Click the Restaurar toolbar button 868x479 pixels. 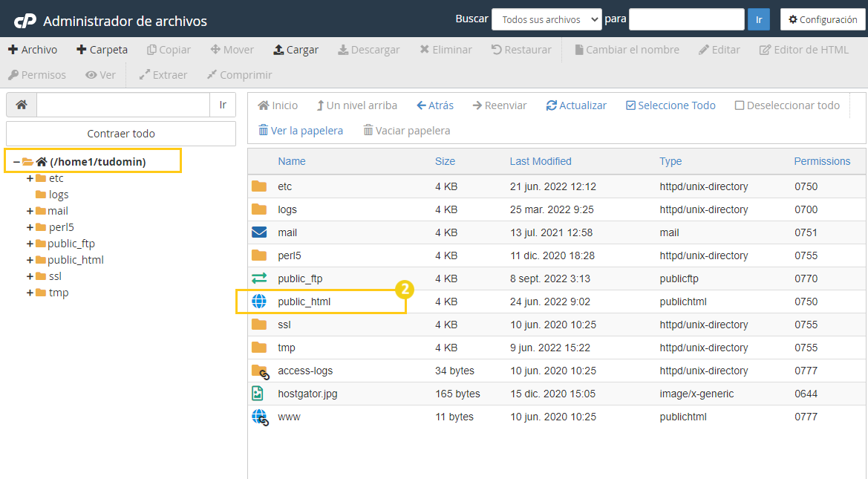[521, 50]
